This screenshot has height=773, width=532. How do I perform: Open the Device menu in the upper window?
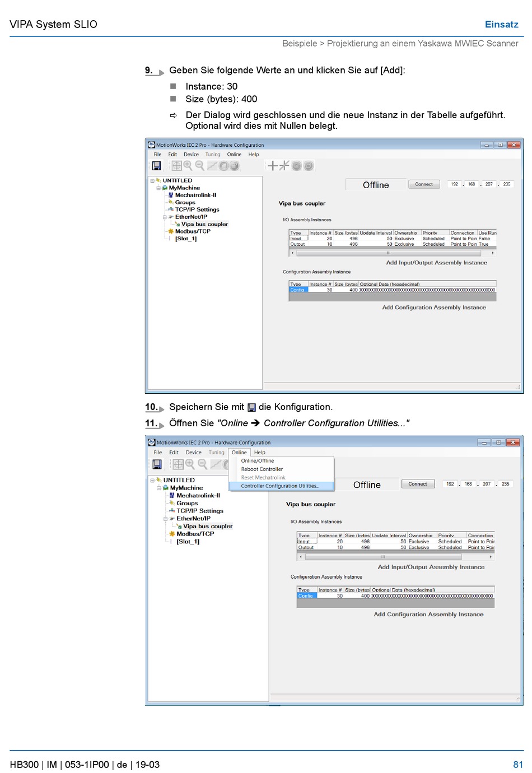[191, 155]
